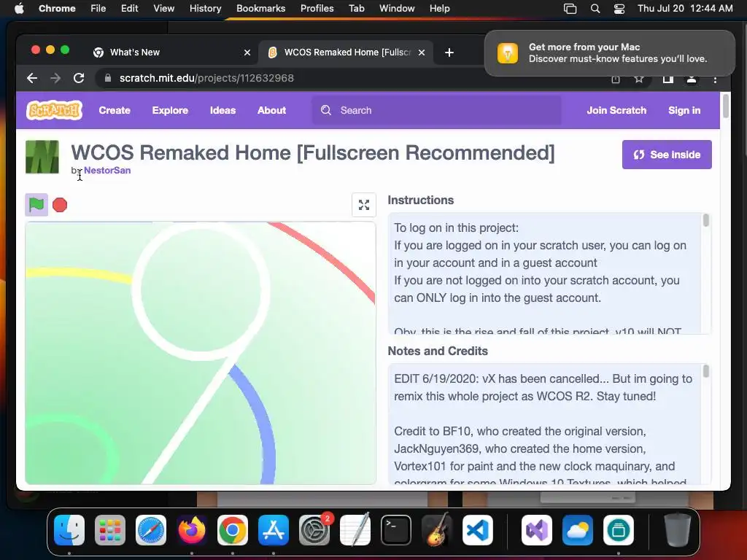Open the Apple menu
This screenshot has width=747, height=560.
[19, 9]
